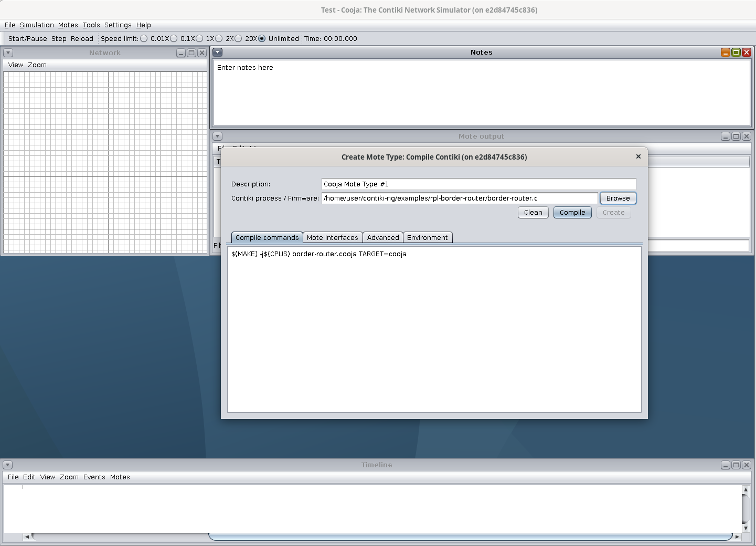Maximize the Network window

(191, 53)
